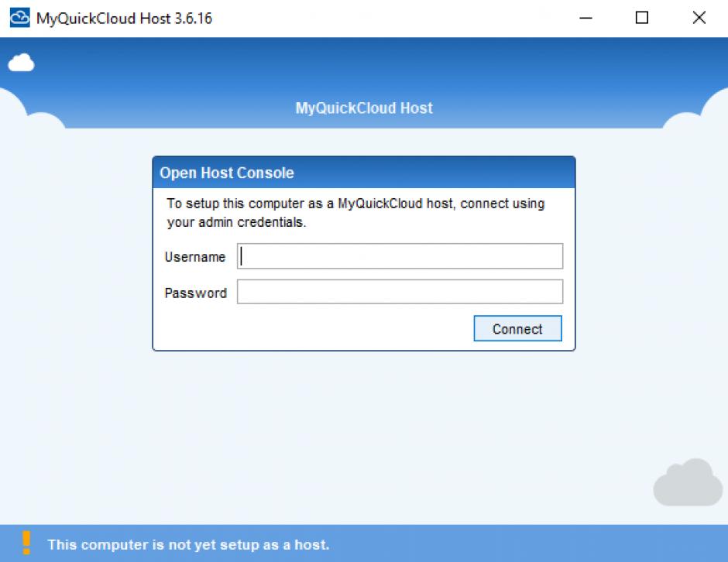The height and width of the screenshot is (562, 728).
Task: Maximize the MyQuickCloud Host window
Action: (642, 18)
